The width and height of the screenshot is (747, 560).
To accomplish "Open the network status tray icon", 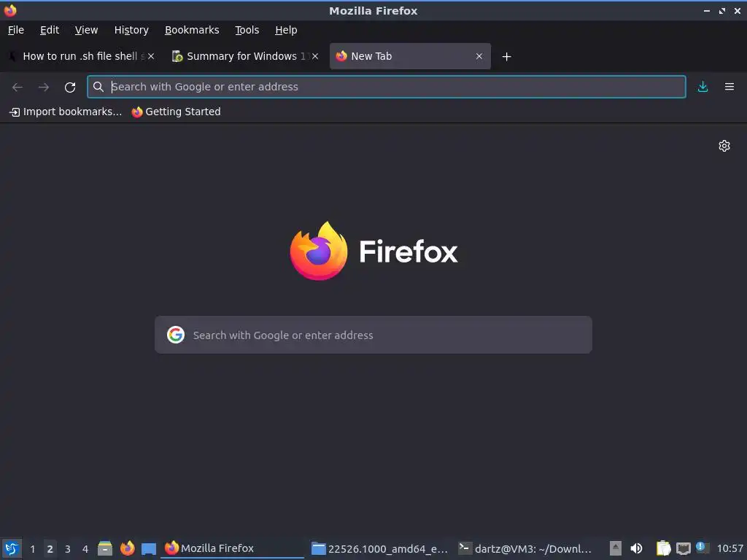I will pos(683,548).
